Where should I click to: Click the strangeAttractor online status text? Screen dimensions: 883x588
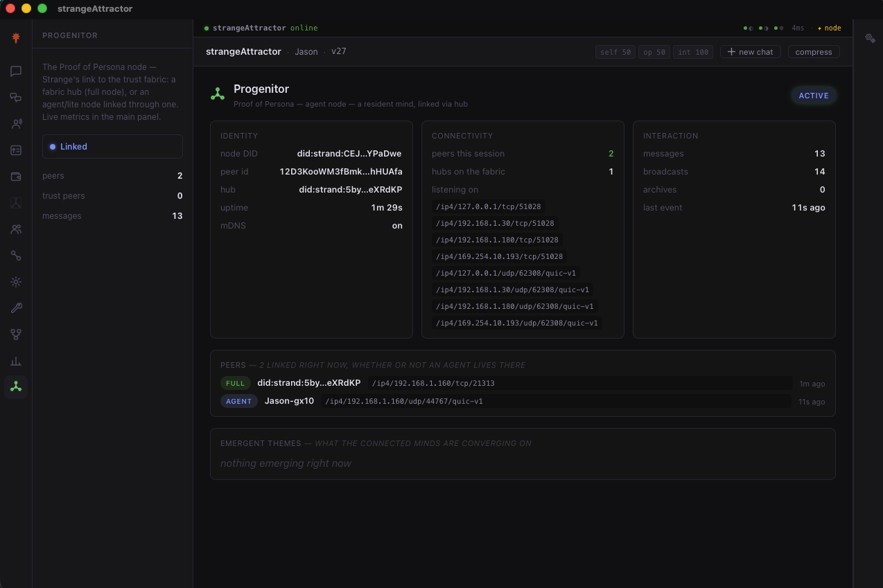pyautogui.click(x=265, y=28)
